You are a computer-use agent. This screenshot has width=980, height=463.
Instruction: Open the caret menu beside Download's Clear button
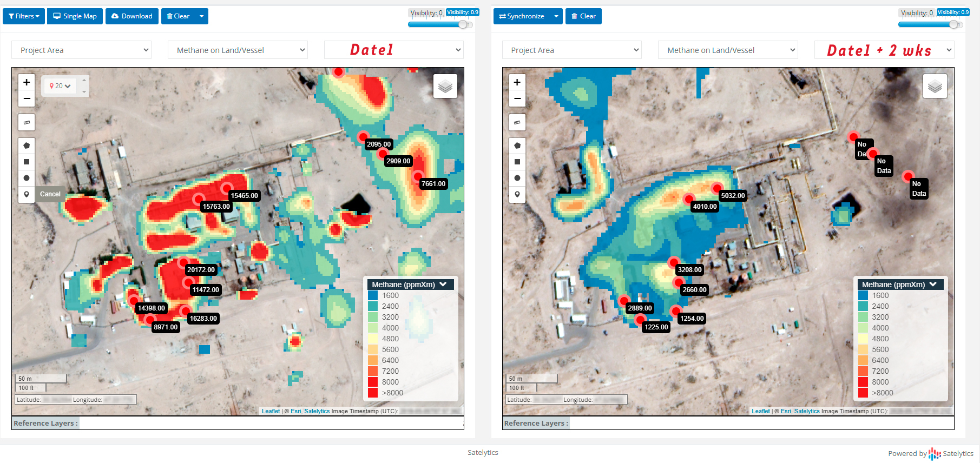click(x=202, y=16)
